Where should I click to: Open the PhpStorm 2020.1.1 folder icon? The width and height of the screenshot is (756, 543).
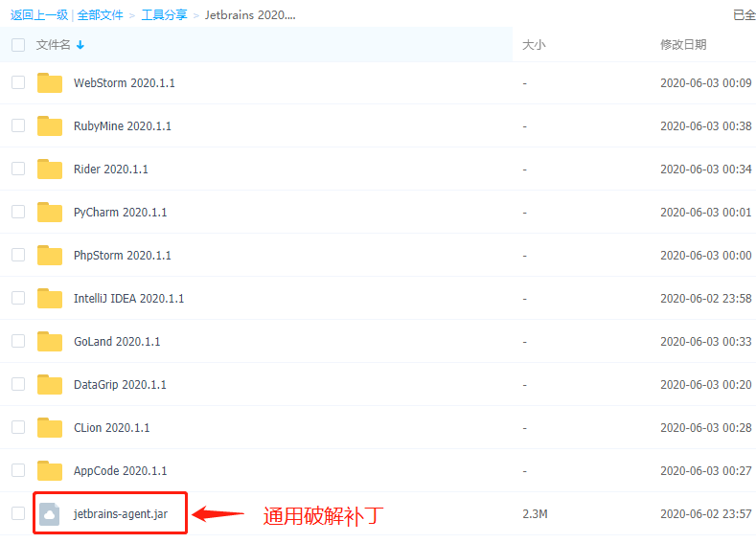pos(50,256)
